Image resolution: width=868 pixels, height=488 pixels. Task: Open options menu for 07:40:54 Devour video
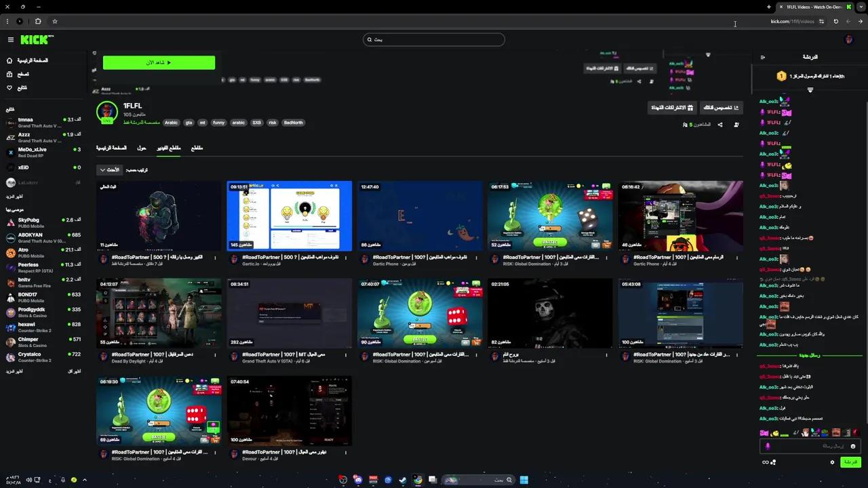coord(346,452)
